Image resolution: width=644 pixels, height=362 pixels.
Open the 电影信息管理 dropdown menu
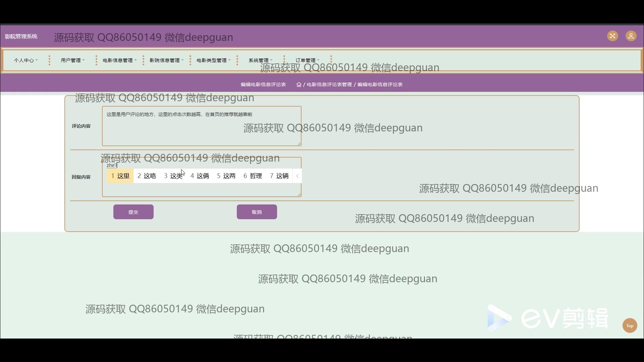(x=120, y=60)
